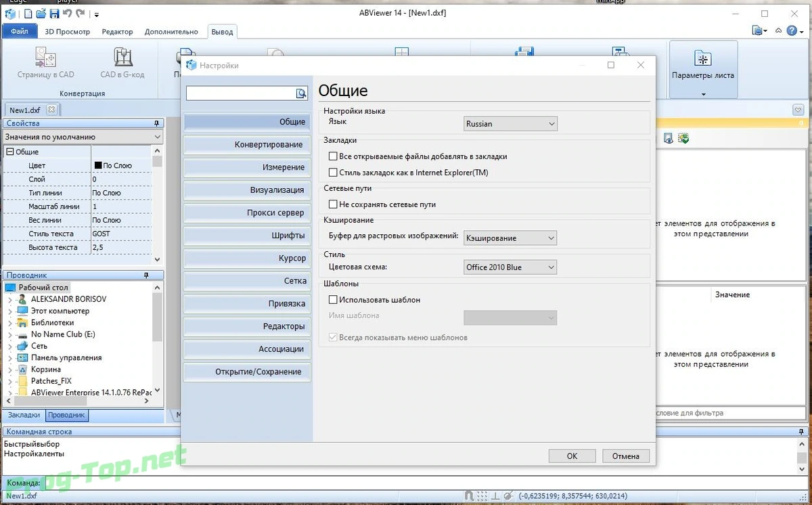Open the Файл menu tab
This screenshot has width=812, height=505.
click(20, 31)
